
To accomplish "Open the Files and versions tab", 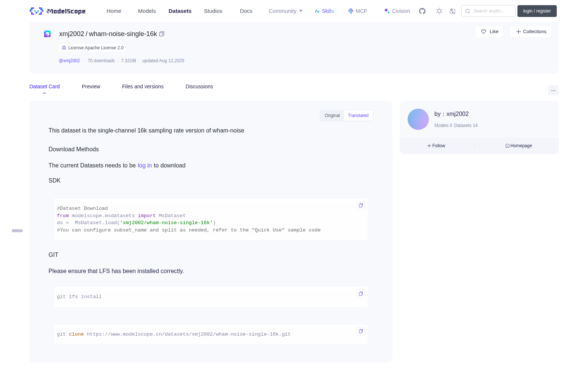I will (143, 86).
